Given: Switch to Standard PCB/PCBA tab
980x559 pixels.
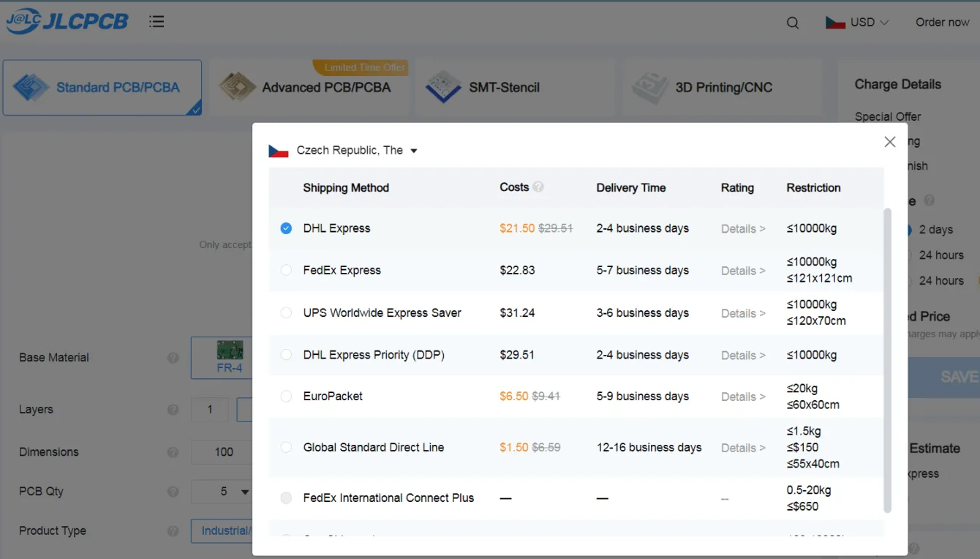Looking at the screenshot, I should pyautogui.click(x=102, y=88).
